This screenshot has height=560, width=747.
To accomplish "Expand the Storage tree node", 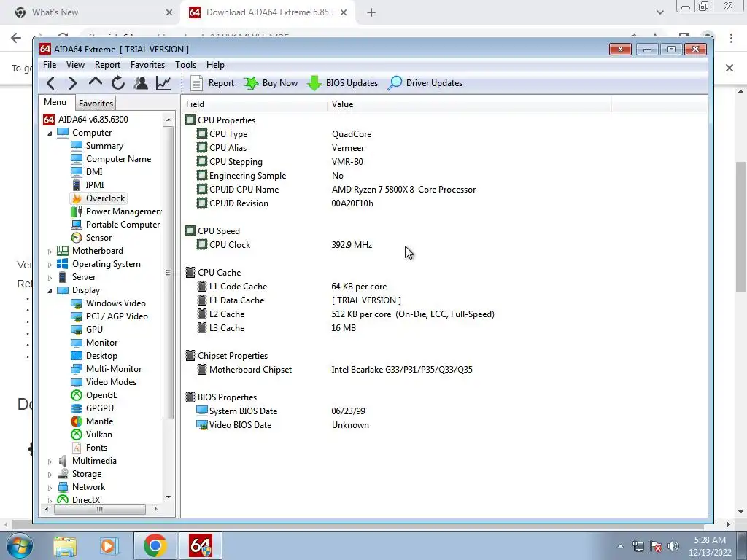I will [50, 475].
